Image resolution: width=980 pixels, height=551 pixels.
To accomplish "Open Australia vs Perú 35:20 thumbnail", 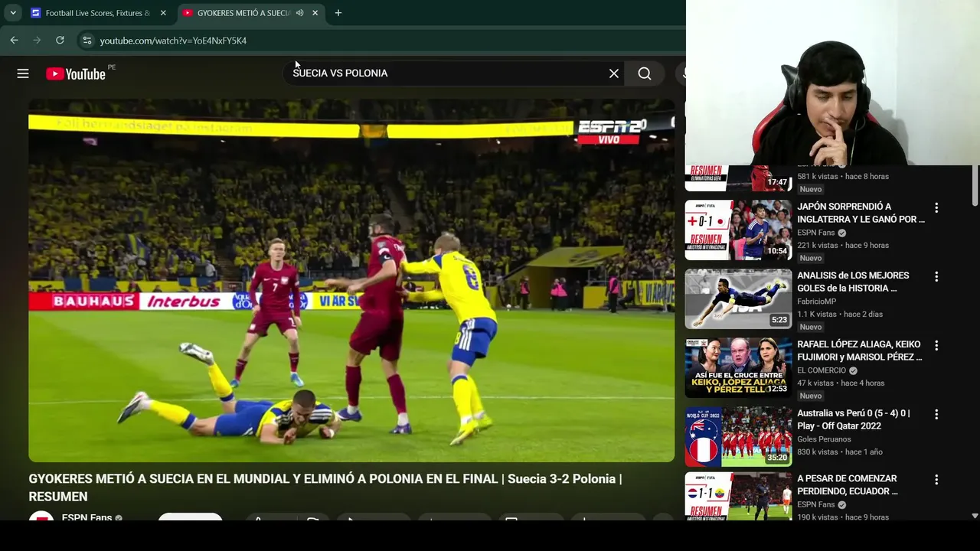I will 738,437.
